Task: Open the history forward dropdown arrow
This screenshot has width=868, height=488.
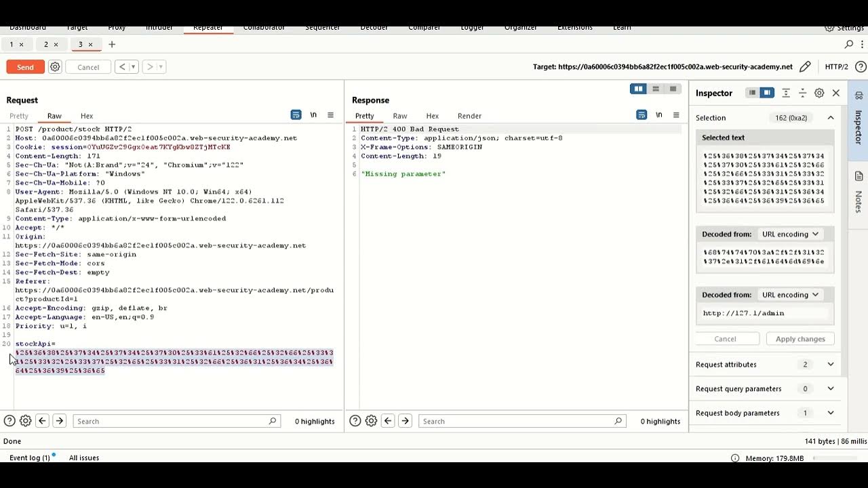Action: (x=161, y=67)
